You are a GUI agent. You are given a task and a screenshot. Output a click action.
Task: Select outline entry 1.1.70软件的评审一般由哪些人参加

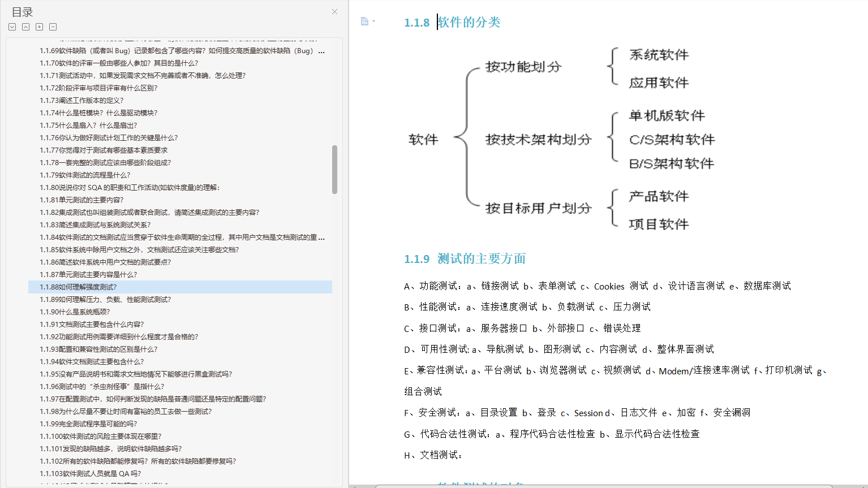coord(119,63)
